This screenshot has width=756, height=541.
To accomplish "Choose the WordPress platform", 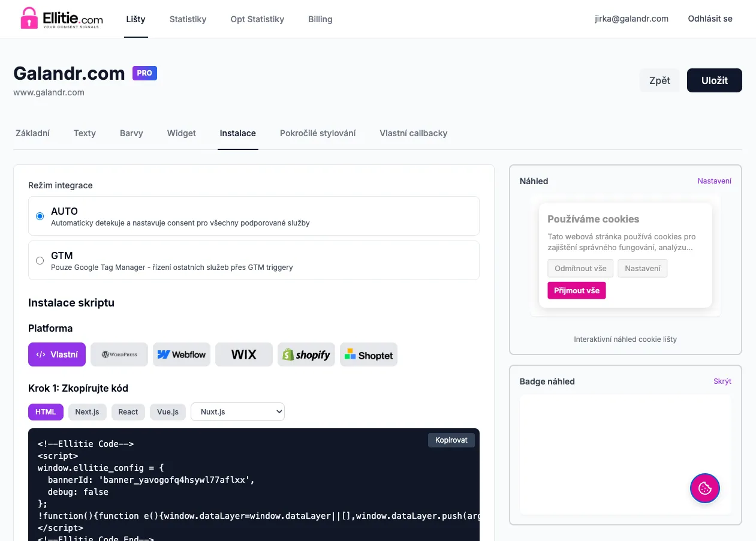I will pos(119,354).
